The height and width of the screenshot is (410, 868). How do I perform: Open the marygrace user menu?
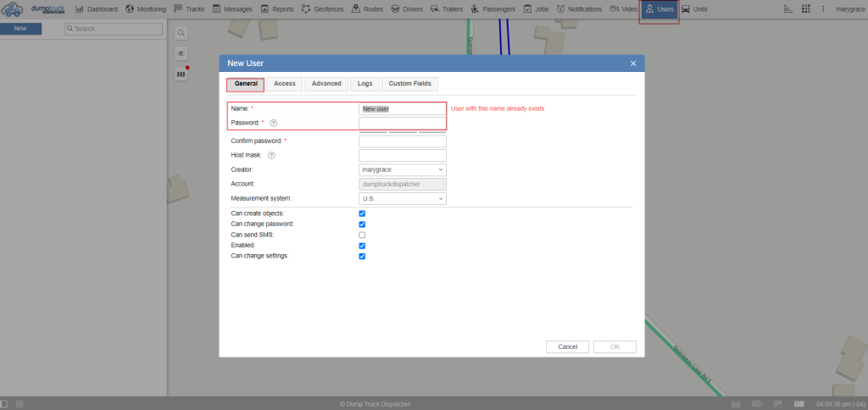coord(849,8)
